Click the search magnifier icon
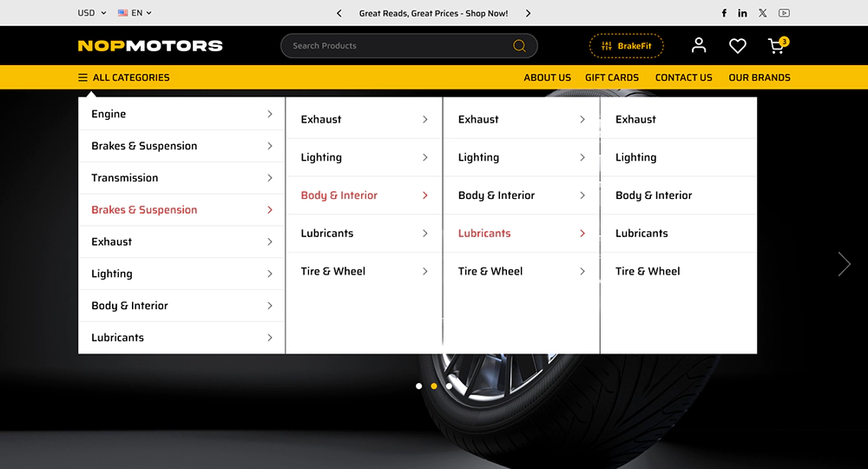Screen dimensions: 868x469 click(x=519, y=46)
